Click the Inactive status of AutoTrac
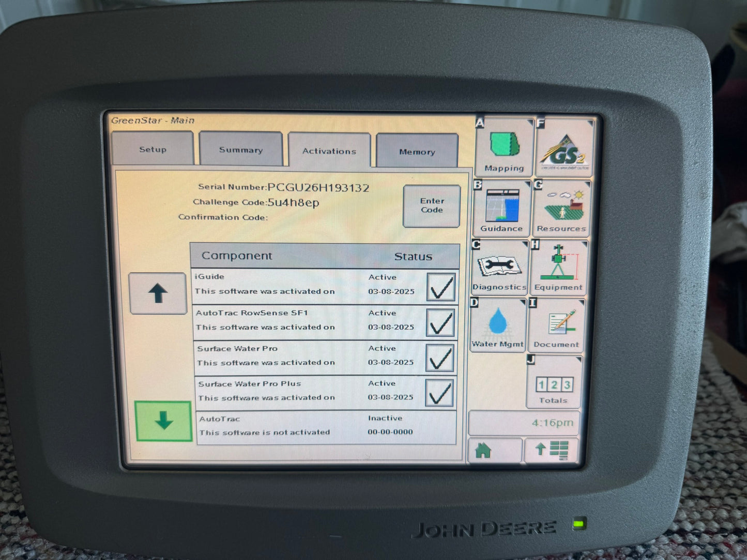The width and height of the screenshot is (747, 560). [385, 418]
